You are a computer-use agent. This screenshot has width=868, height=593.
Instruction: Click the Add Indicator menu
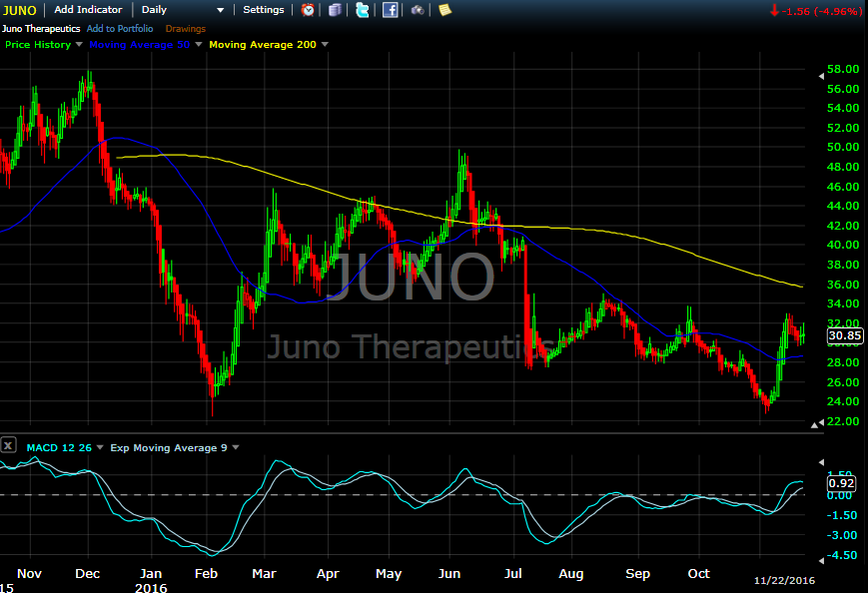pyautogui.click(x=88, y=10)
